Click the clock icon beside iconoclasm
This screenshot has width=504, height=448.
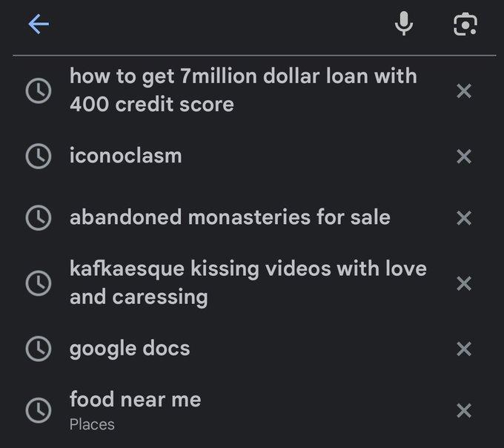coord(39,156)
